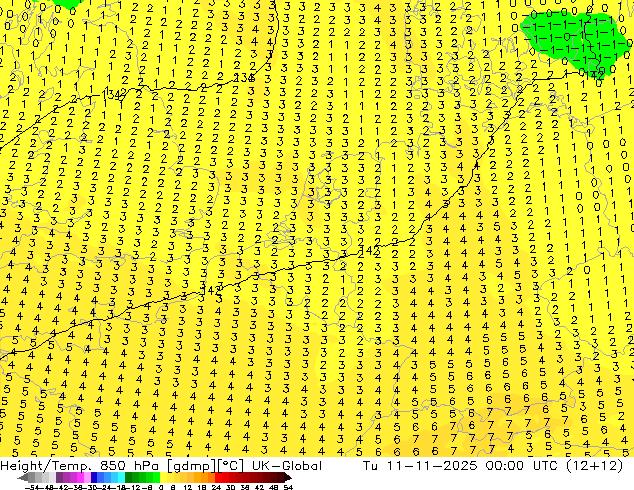Viewport: 634px width, 490px height.
Task: Click the '134' contour label on the upper-left line
Action: tap(112, 94)
